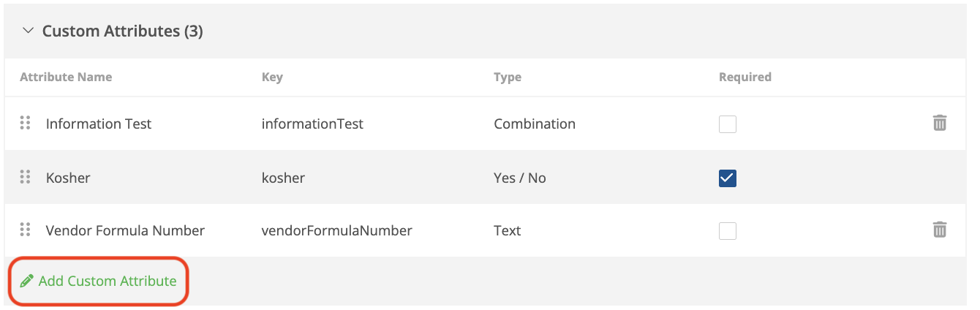Viewport: 980px width, 310px height.
Task: Grab the drag handle for Information Test
Action: click(25, 124)
